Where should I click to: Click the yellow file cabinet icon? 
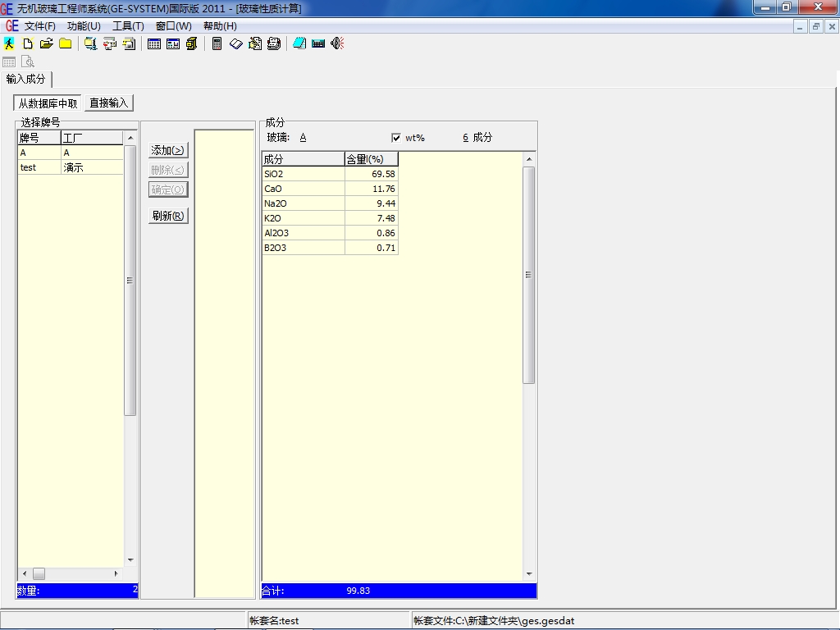[192, 44]
